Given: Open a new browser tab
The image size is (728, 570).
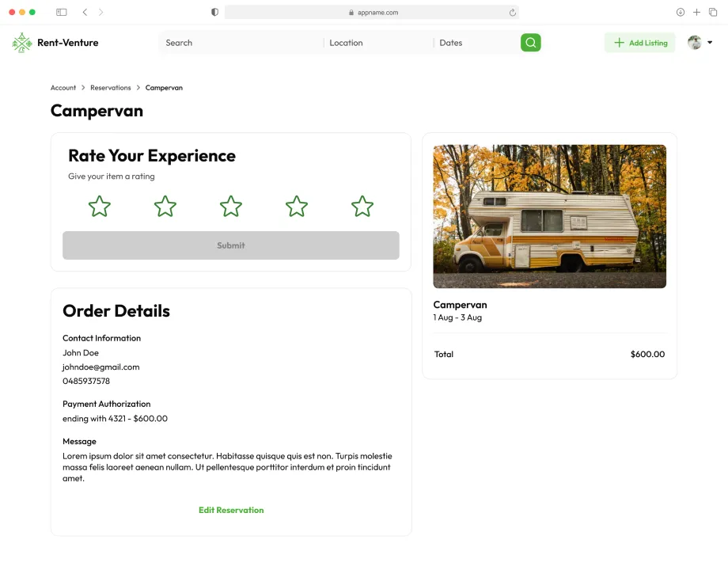Looking at the screenshot, I should coord(696,12).
